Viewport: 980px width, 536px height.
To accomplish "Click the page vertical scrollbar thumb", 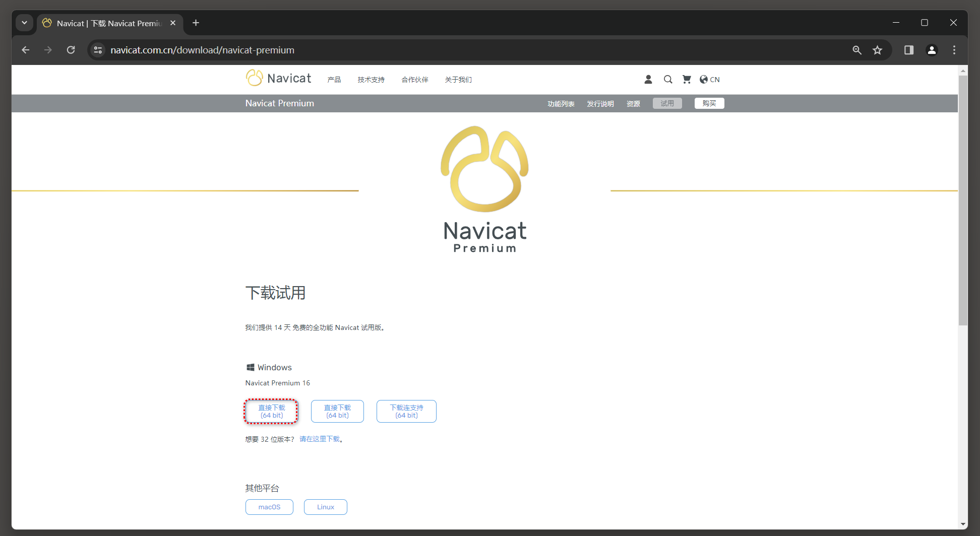I will coord(963,200).
